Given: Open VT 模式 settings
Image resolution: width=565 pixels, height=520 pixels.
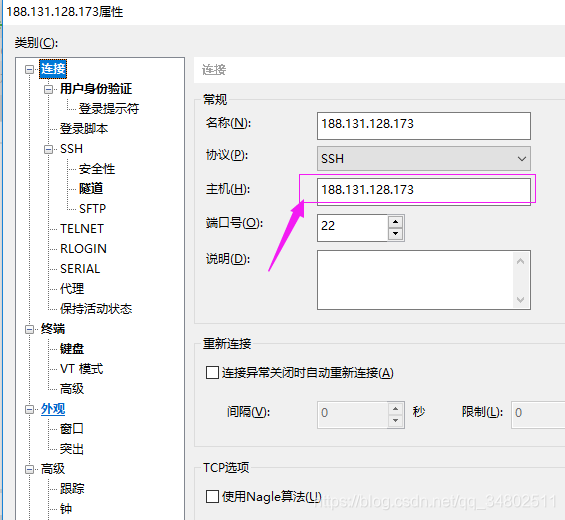Looking at the screenshot, I should coord(81,369).
